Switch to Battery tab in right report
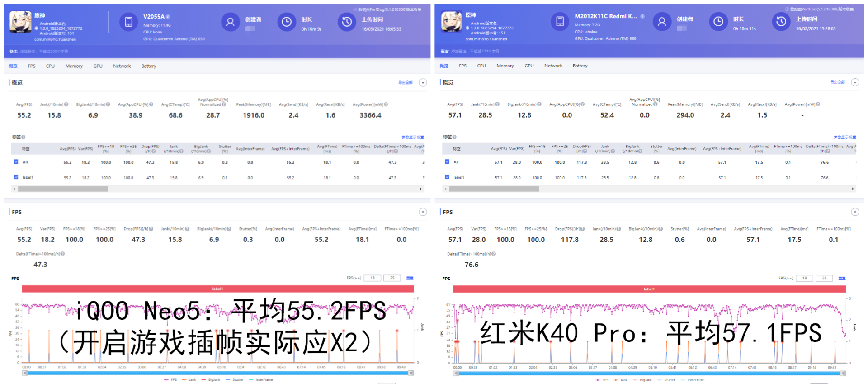 pos(580,66)
